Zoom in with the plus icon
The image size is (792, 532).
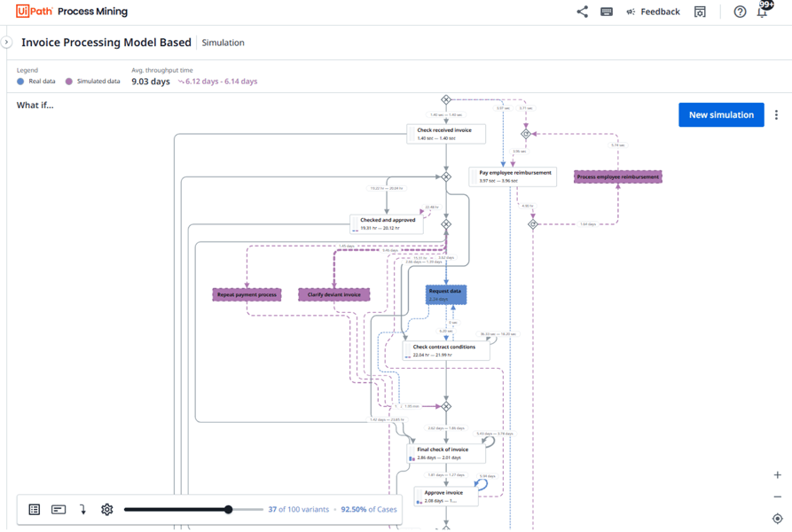click(777, 475)
